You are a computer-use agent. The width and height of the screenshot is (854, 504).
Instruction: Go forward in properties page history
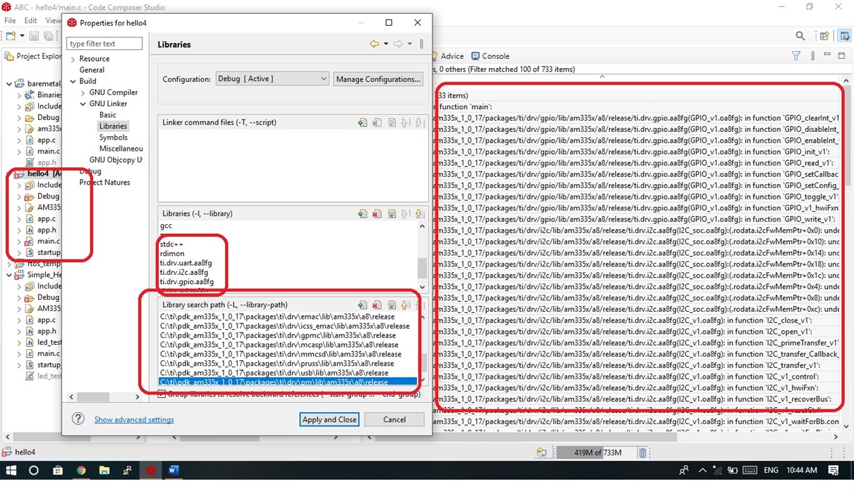click(x=398, y=44)
